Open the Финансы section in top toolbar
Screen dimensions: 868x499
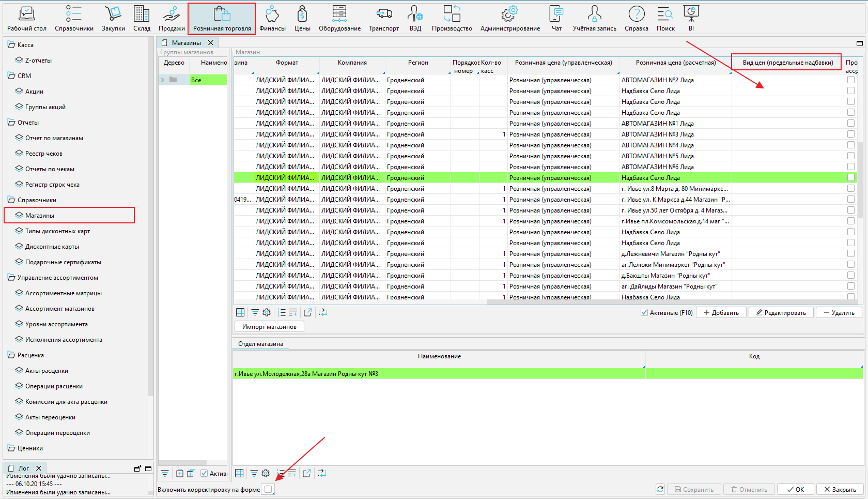[x=272, y=19]
